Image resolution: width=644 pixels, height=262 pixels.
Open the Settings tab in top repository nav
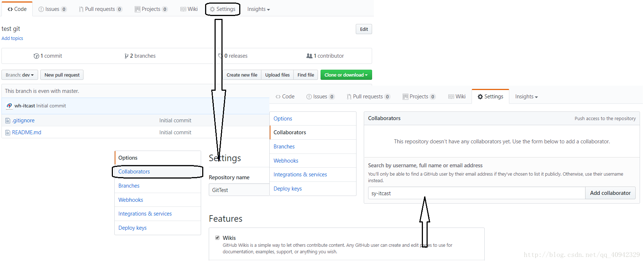[223, 9]
